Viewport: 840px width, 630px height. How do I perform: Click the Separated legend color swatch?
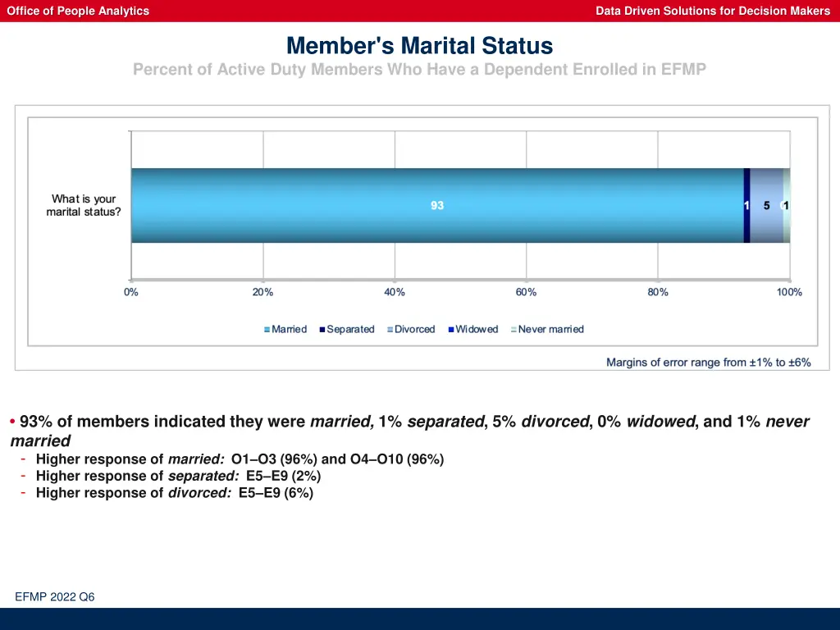(322, 330)
